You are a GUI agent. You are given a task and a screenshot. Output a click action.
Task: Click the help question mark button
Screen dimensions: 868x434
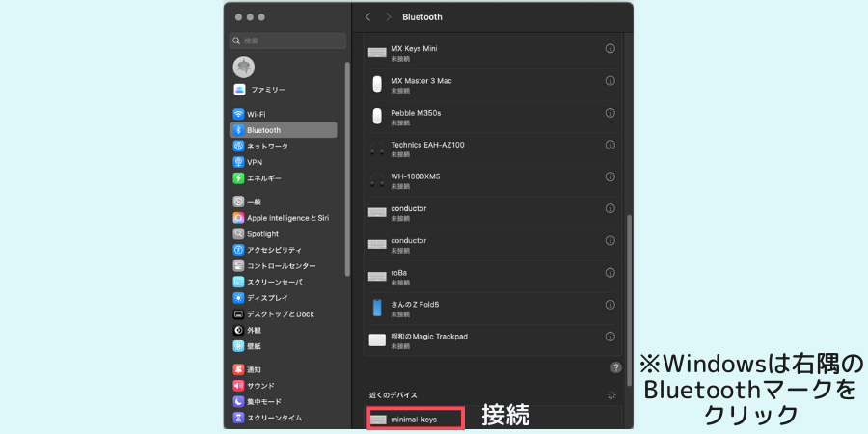tap(615, 367)
